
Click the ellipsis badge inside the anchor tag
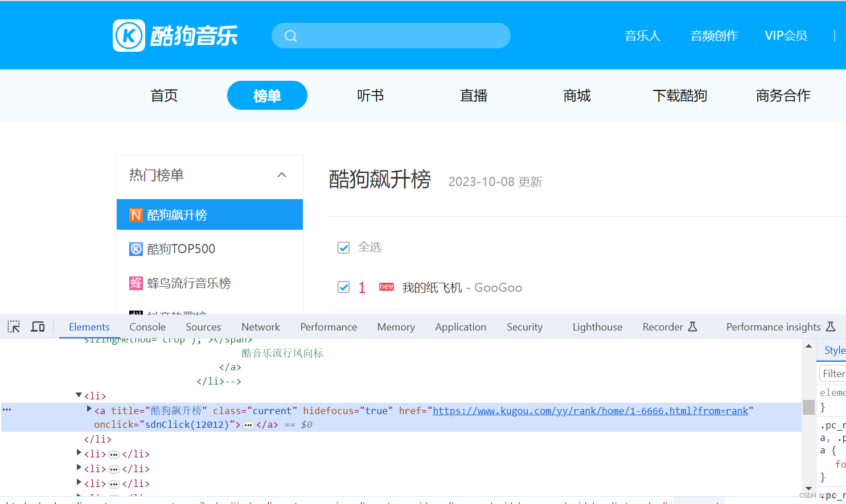[x=248, y=425]
